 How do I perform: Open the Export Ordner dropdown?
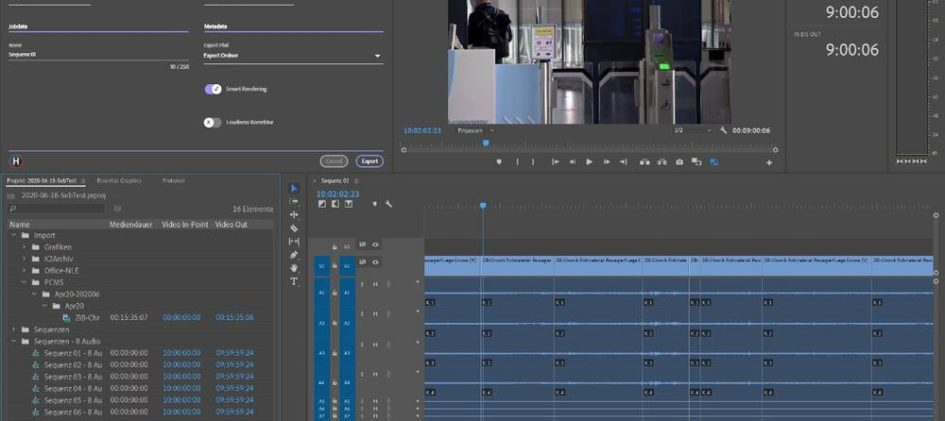point(293,56)
